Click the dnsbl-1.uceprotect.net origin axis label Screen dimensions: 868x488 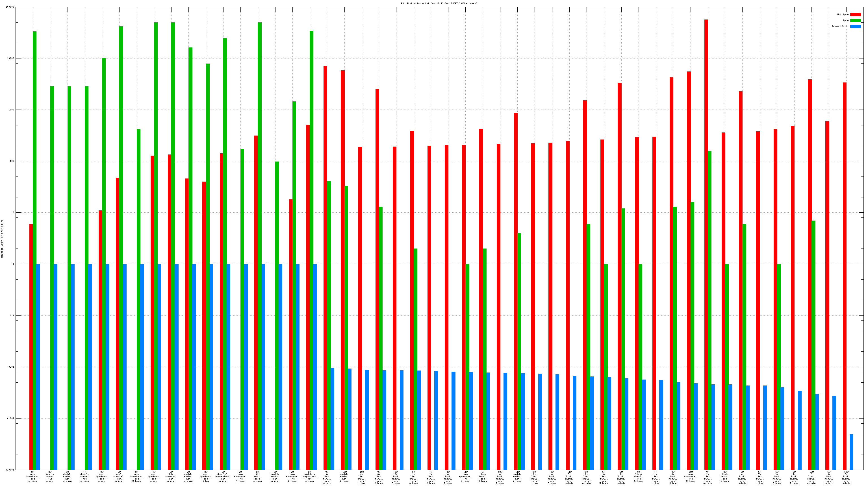coord(310,476)
